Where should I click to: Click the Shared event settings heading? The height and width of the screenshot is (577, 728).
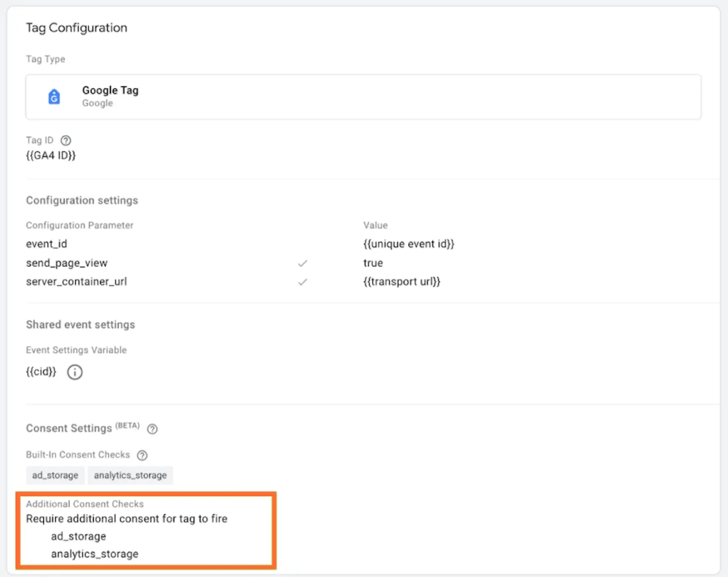[x=81, y=325]
